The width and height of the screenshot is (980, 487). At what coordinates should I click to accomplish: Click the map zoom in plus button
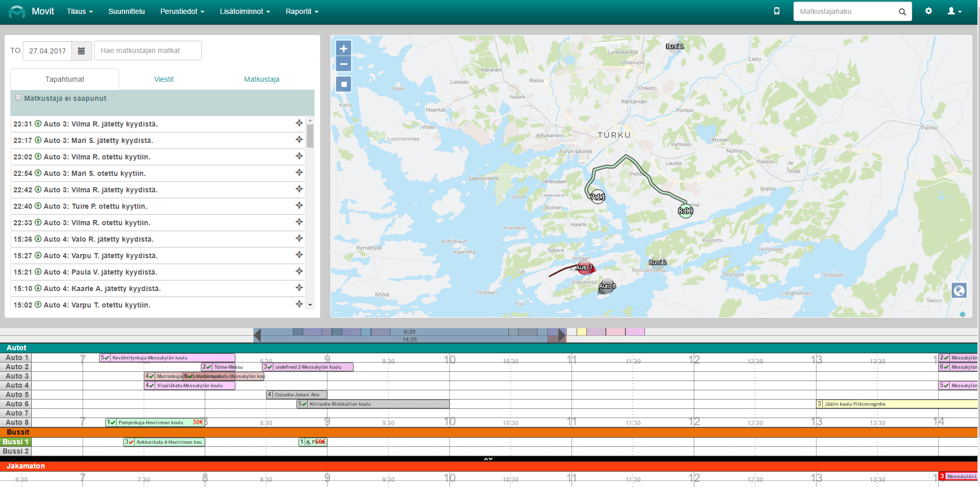[x=343, y=49]
